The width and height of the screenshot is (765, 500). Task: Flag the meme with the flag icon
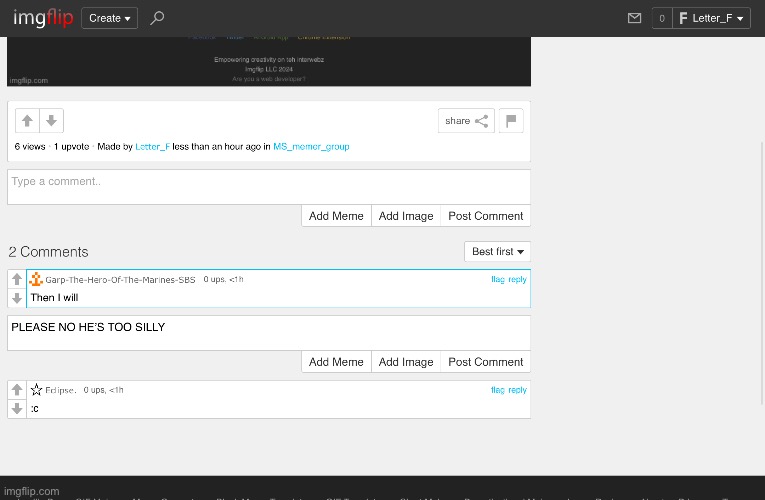[511, 120]
